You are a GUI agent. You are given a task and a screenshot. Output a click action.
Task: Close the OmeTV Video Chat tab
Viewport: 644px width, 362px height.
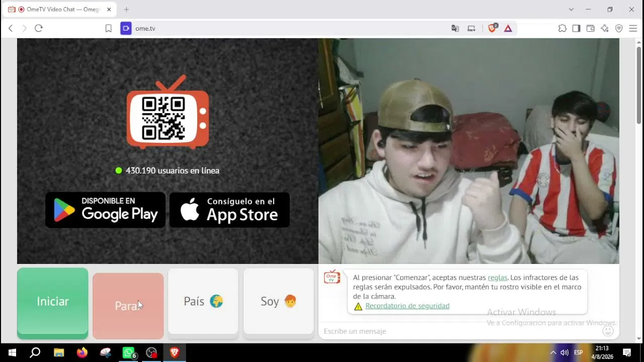click(109, 10)
